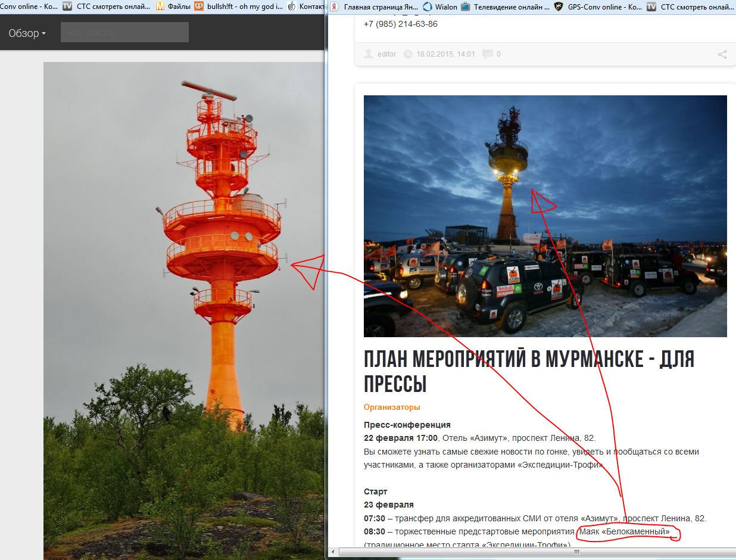Click the clock icon beside post date
This screenshot has width=736, height=560.
pyautogui.click(x=408, y=54)
